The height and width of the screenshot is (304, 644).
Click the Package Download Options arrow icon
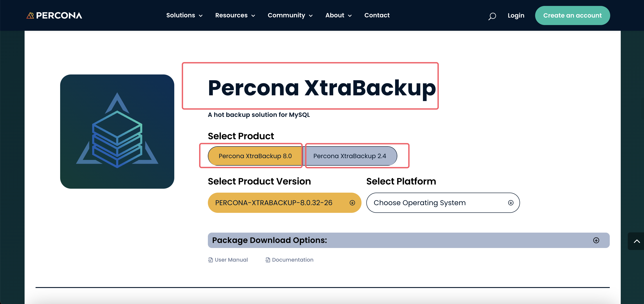[596, 240]
